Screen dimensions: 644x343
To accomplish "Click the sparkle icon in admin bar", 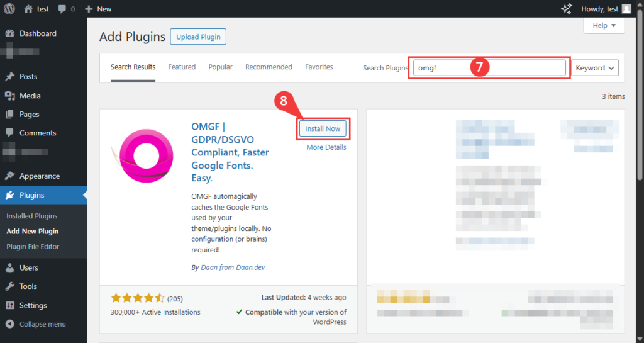I will [x=567, y=9].
